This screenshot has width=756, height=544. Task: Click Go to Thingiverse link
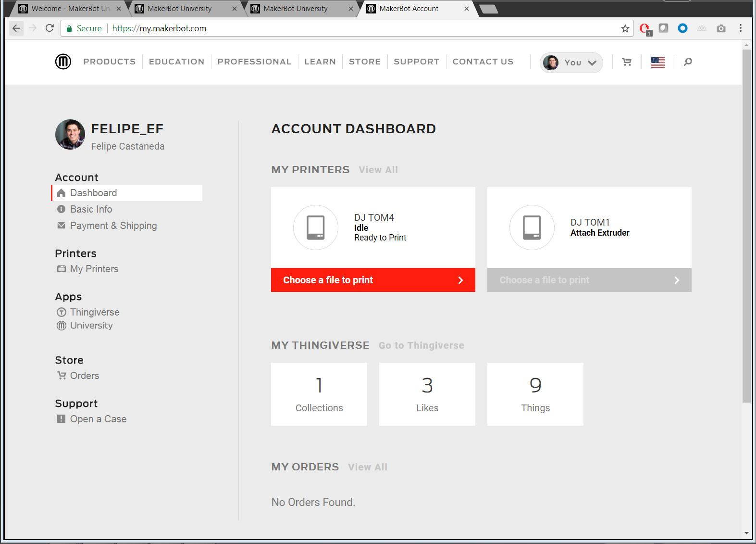421,345
